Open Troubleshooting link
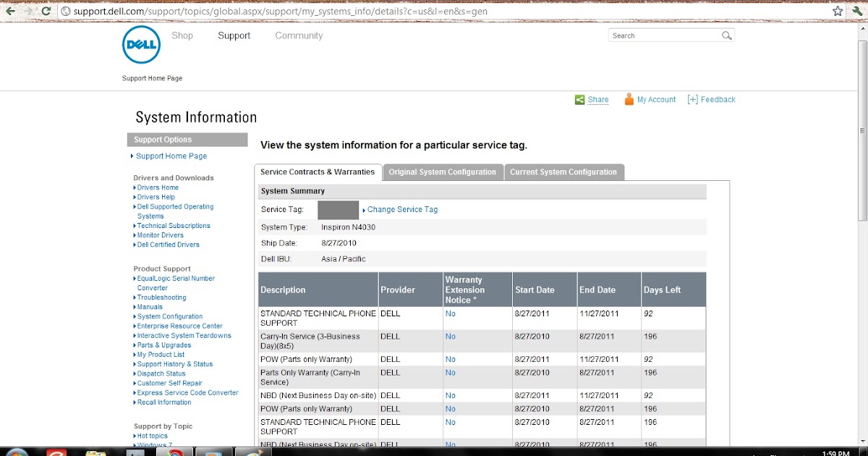 tap(162, 297)
